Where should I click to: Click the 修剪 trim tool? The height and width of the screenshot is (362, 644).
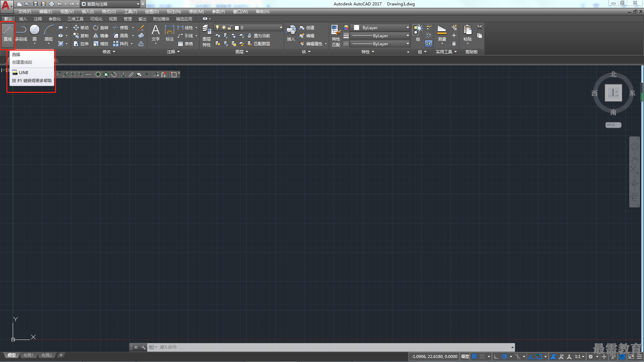pos(120,28)
